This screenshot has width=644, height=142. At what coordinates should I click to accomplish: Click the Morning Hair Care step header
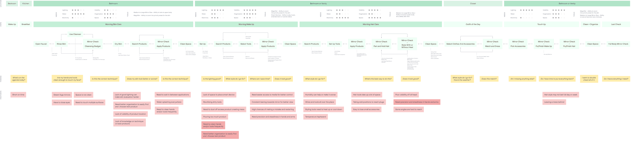[370, 24]
